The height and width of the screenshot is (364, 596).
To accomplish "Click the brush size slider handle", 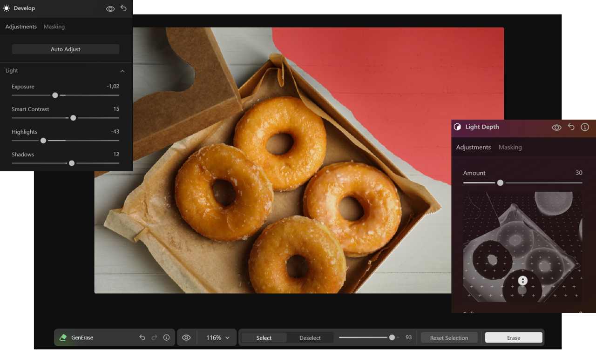I will (x=392, y=337).
